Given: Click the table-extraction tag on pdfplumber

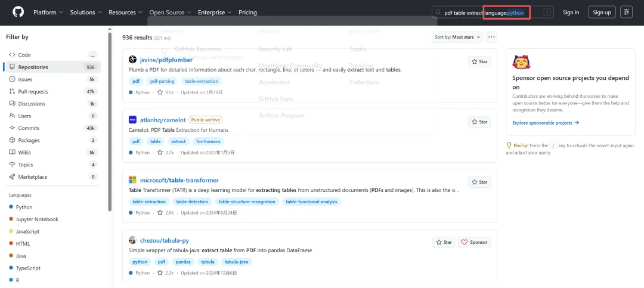Looking at the screenshot, I should point(202,81).
